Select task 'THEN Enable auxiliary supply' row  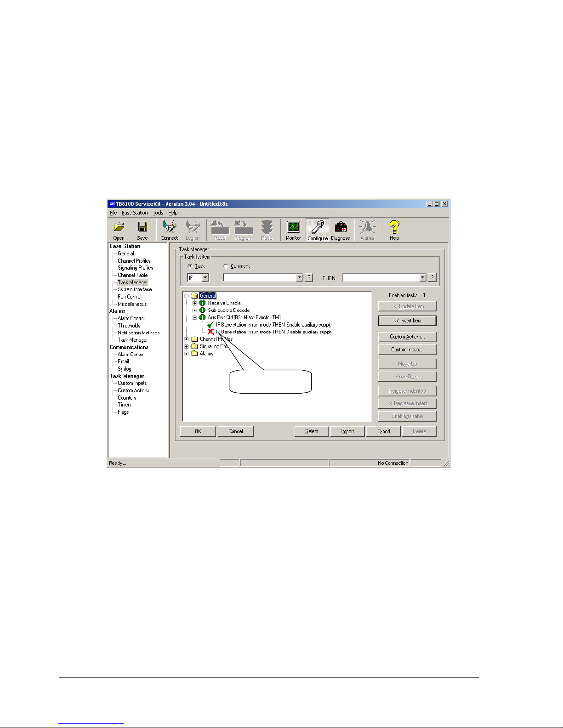tap(274, 325)
